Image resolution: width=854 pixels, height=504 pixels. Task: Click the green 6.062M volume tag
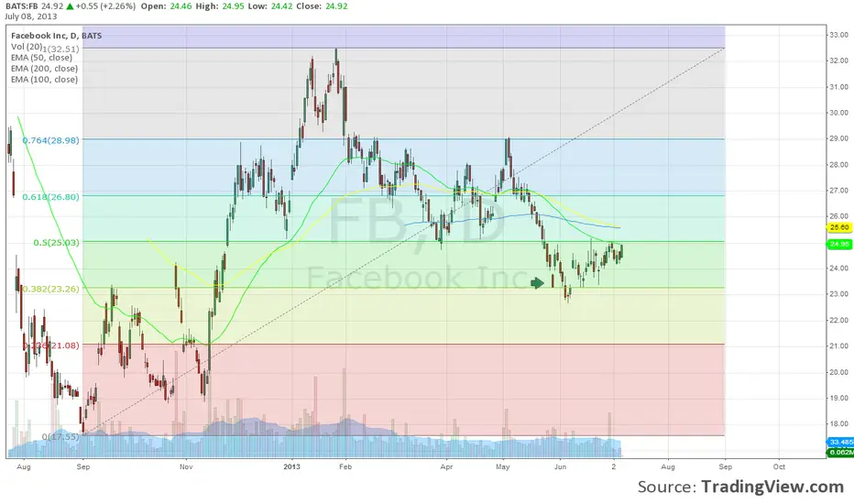pos(840,453)
